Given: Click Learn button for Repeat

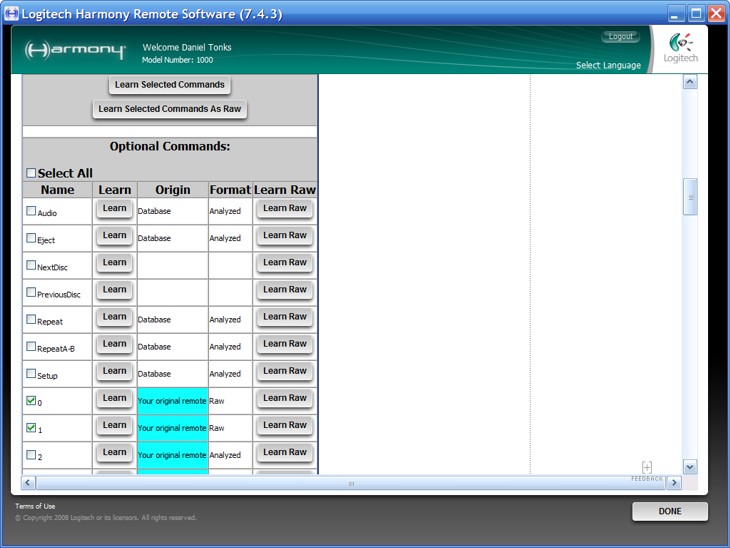Looking at the screenshot, I should click(115, 317).
